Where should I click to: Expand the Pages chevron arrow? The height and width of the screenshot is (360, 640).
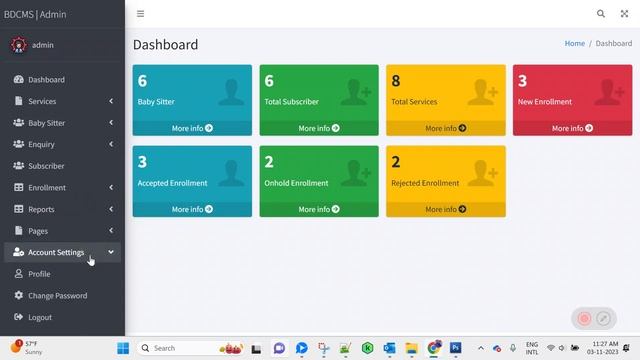coord(111,231)
